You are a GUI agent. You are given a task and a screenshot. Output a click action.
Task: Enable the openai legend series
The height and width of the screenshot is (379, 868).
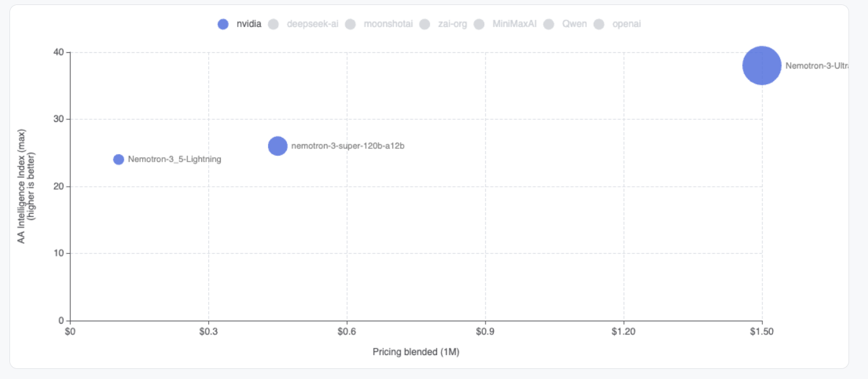[617, 24]
